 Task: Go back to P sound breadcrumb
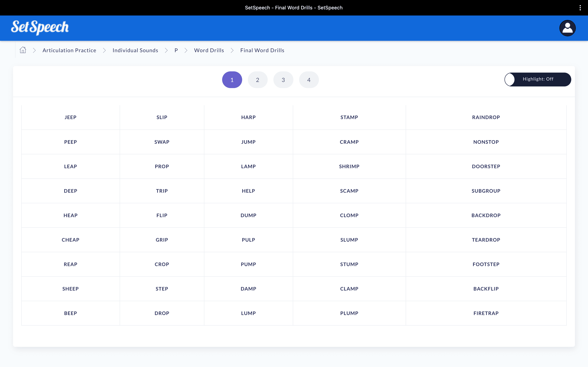pyautogui.click(x=176, y=50)
